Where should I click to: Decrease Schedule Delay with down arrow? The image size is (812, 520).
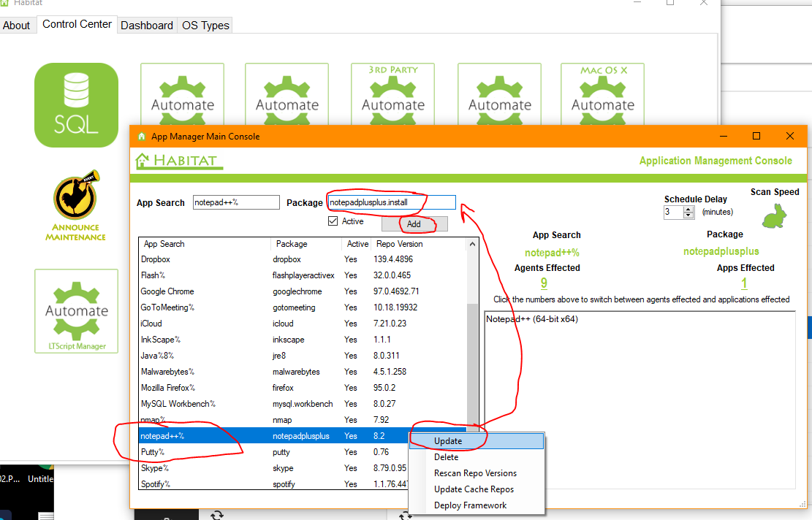tap(688, 215)
